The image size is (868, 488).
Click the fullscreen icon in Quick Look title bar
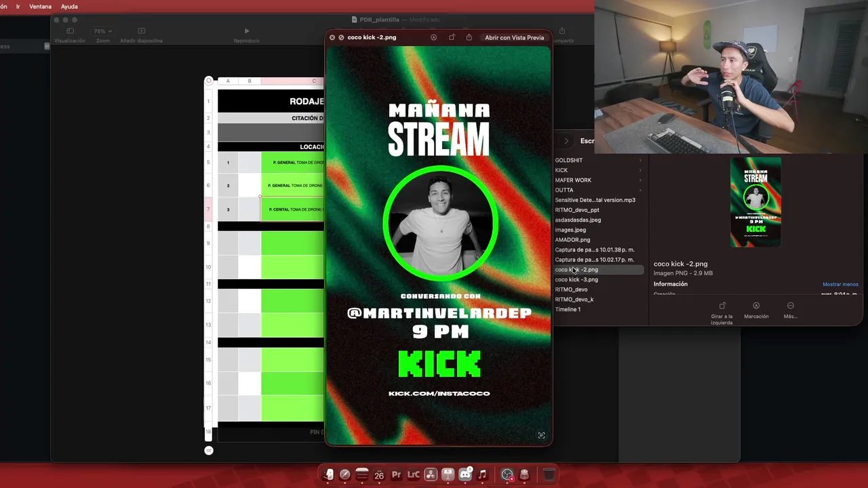click(x=341, y=37)
